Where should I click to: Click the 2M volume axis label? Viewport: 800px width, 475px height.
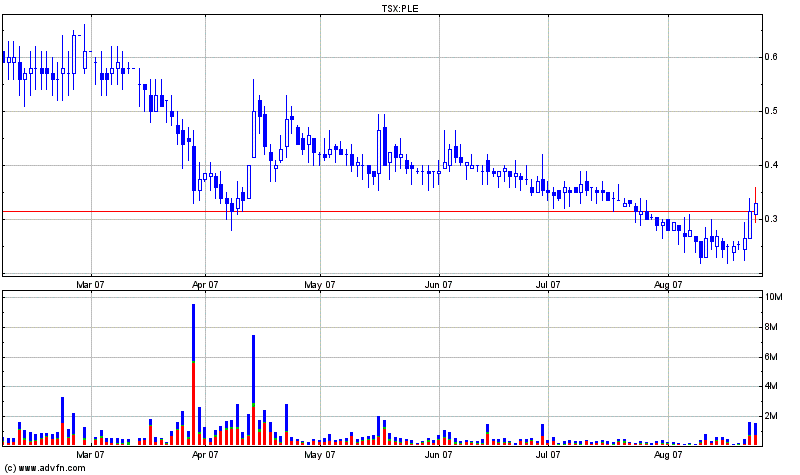[771, 416]
